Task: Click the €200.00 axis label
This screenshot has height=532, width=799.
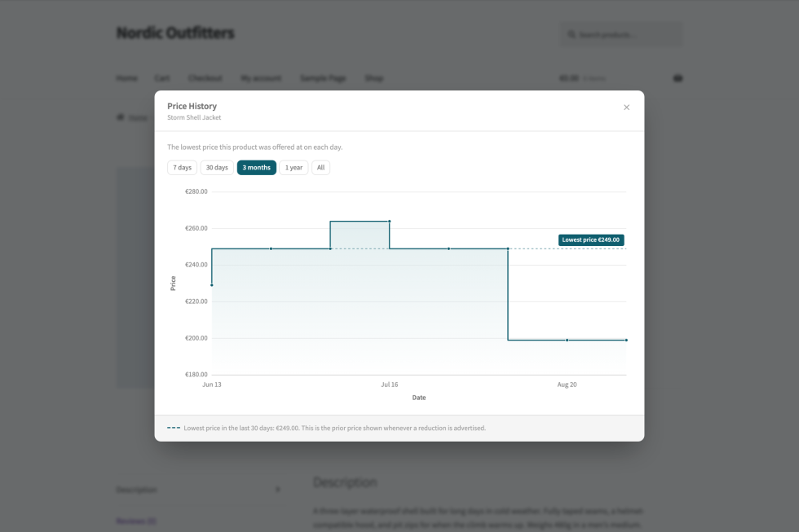Action: (x=196, y=338)
